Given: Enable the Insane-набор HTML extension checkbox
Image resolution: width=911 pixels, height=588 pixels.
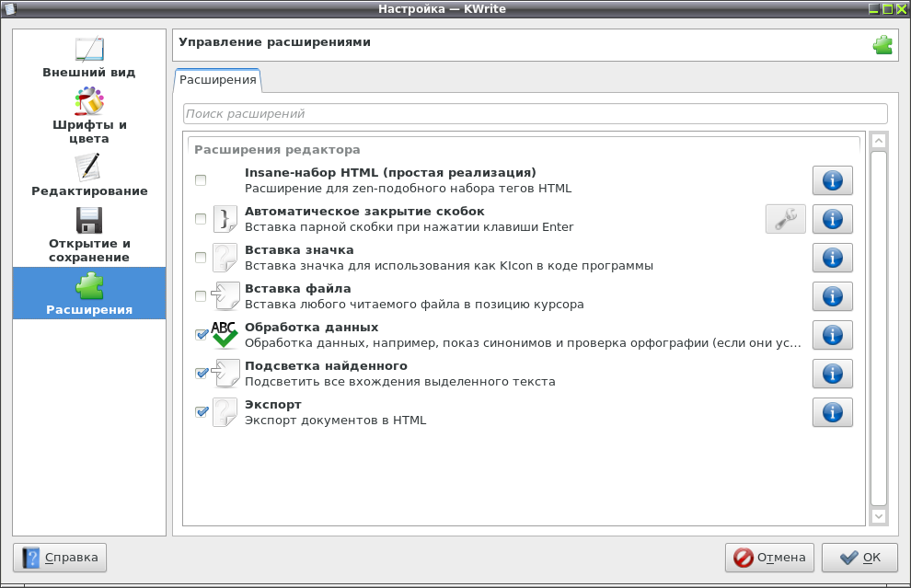Looking at the screenshot, I should pos(201,180).
